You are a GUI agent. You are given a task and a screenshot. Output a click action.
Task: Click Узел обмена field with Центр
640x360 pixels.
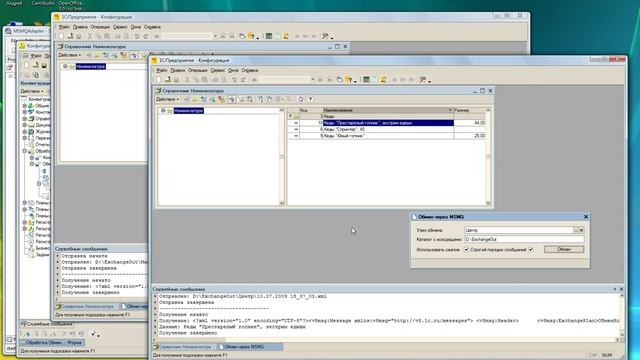click(x=518, y=230)
